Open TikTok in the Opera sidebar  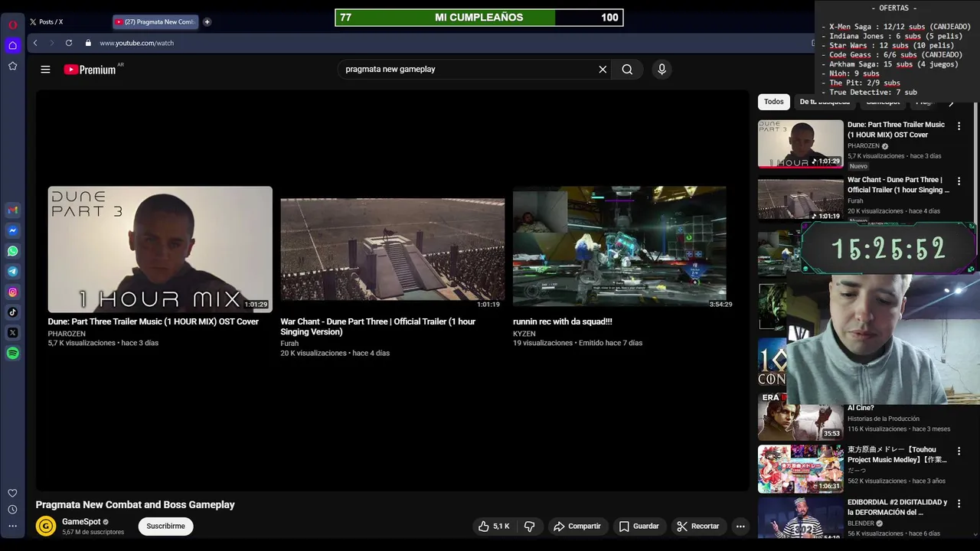tap(13, 312)
